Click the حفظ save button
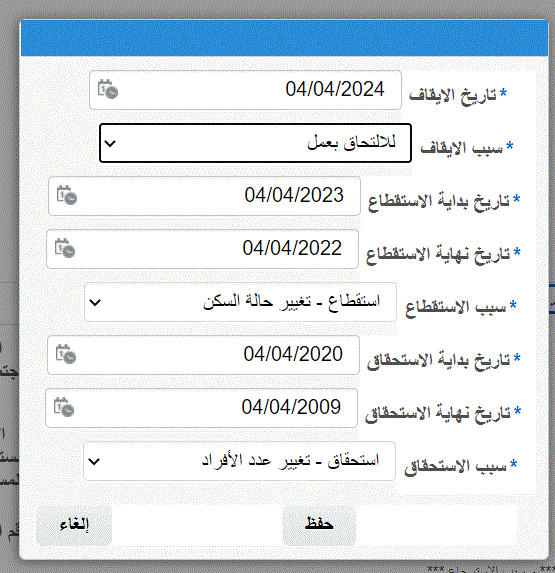The image size is (555, 573). click(x=319, y=525)
